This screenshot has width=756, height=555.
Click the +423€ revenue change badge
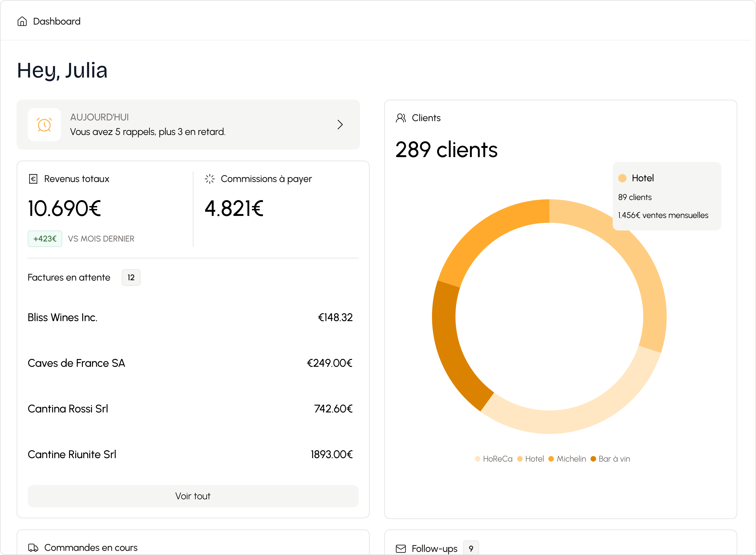pyautogui.click(x=45, y=239)
